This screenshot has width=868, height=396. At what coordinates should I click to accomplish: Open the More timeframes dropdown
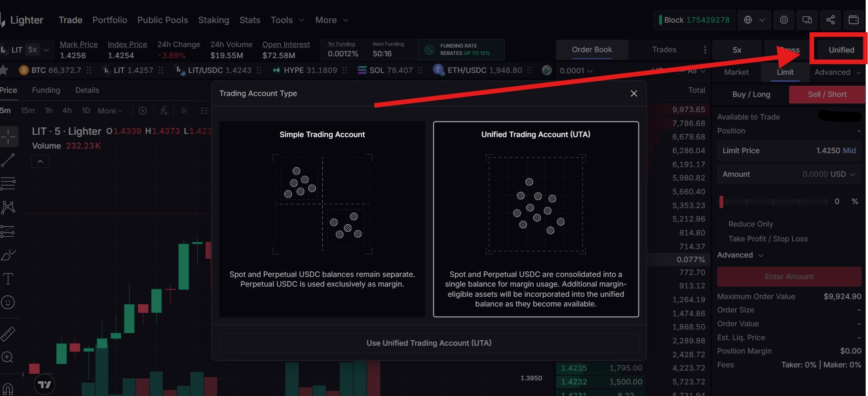[110, 111]
